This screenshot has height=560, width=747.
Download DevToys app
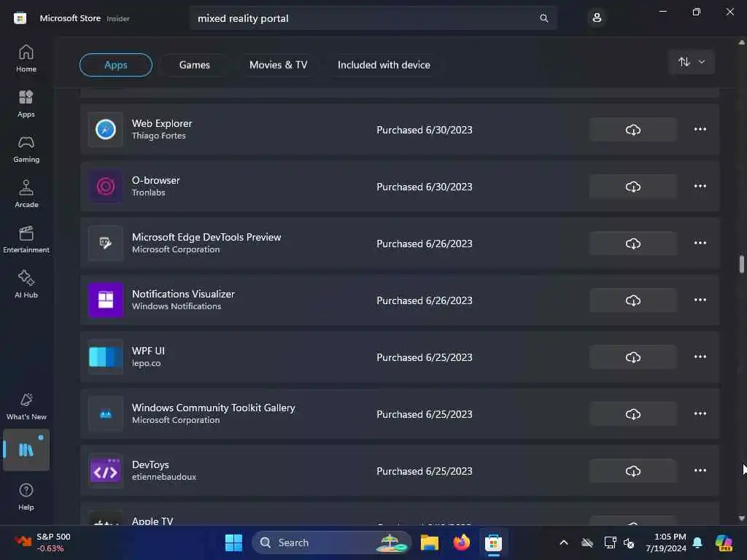click(x=632, y=471)
